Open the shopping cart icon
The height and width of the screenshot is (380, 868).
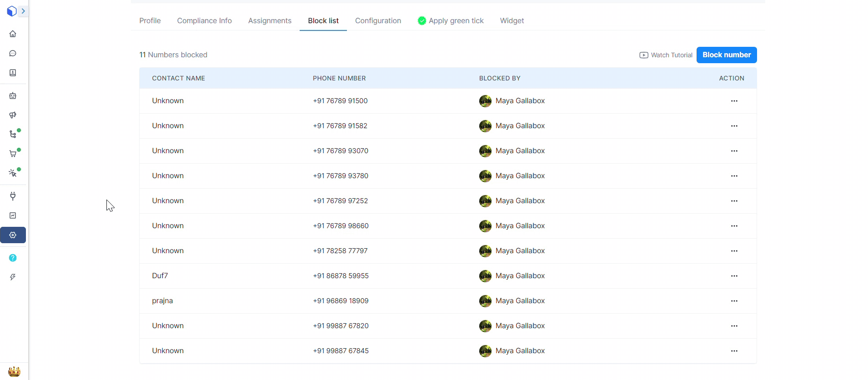tap(13, 154)
